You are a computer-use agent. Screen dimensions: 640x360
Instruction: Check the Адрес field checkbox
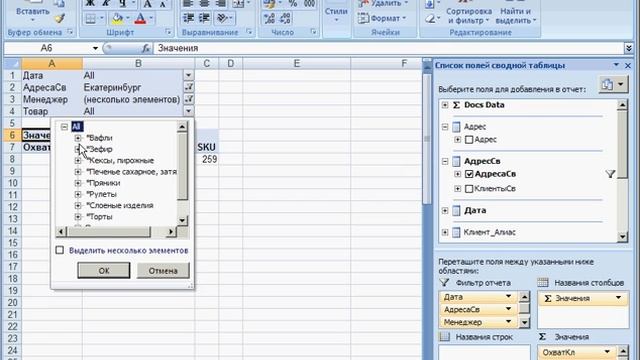point(469,140)
